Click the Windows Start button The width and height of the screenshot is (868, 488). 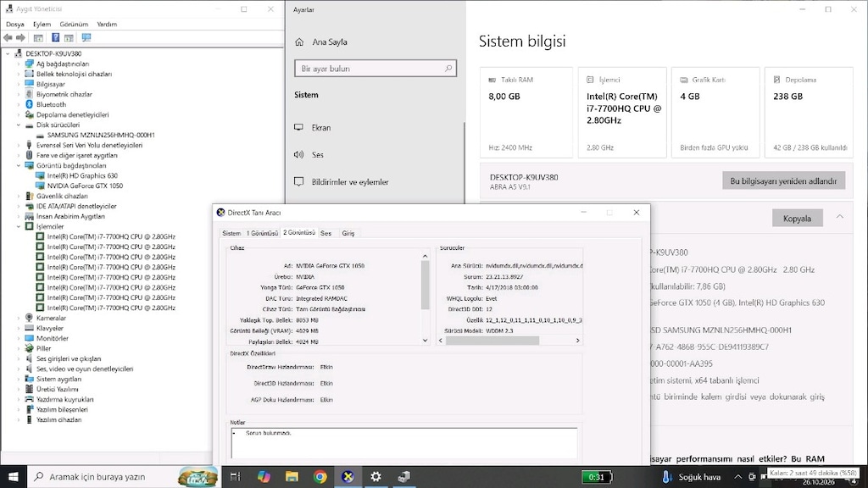click(14, 476)
